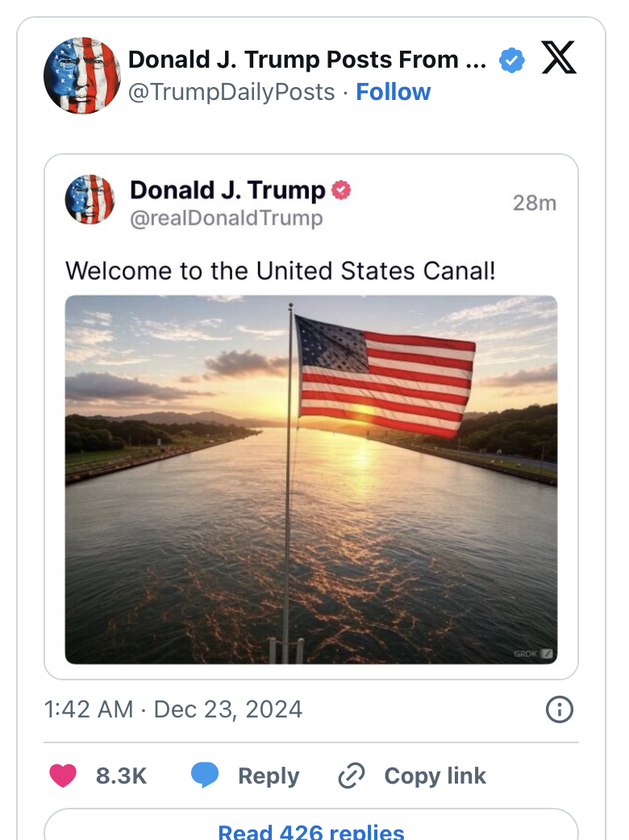The image size is (629, 840).
Task: Like the post with the heart icon
Action: point(64,776)
